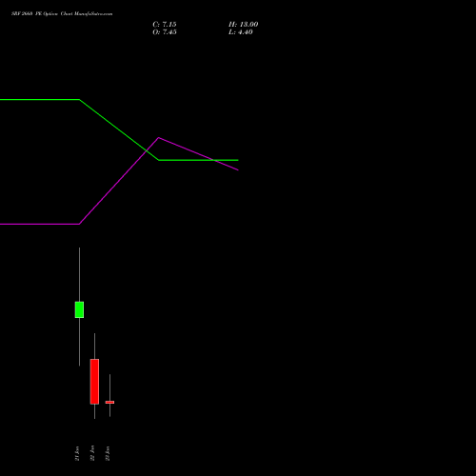Screen dimensions: 476x476
Task: Click the green indicator line's flat right segment
Action: (x=198, y=160)
